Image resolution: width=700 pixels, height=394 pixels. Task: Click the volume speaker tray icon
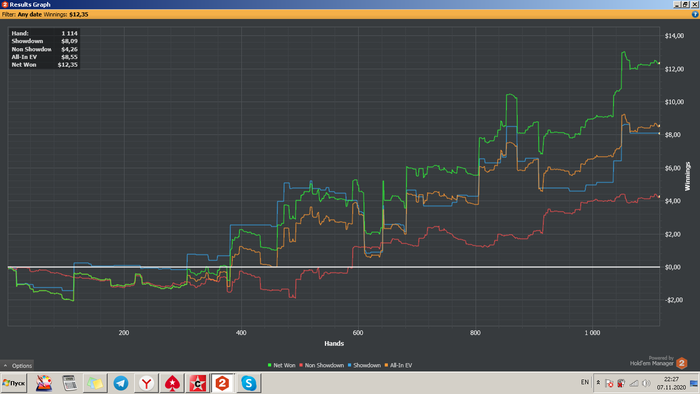pyautogui.click(x=646, y=383)
